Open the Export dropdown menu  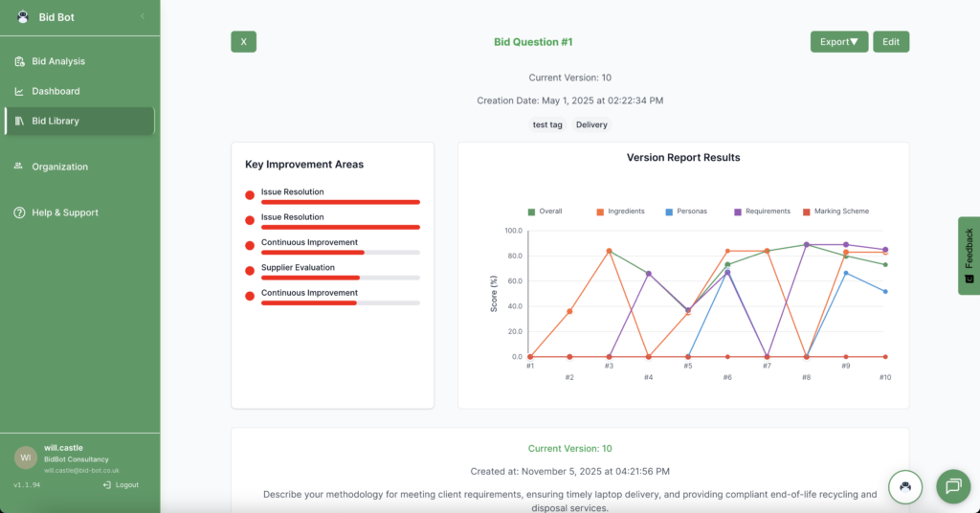click(838, 42)
